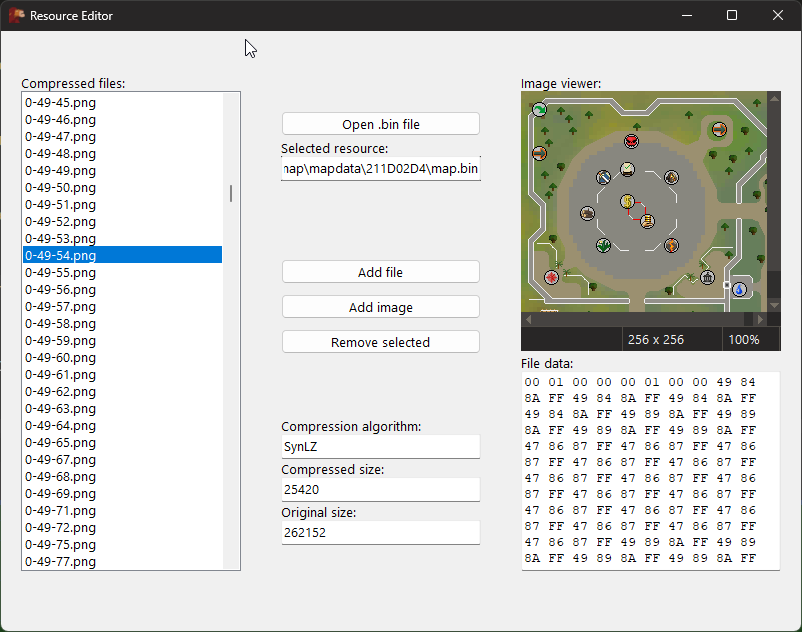
Task: Click the red demon face map icon
Action: click(632, 142)
